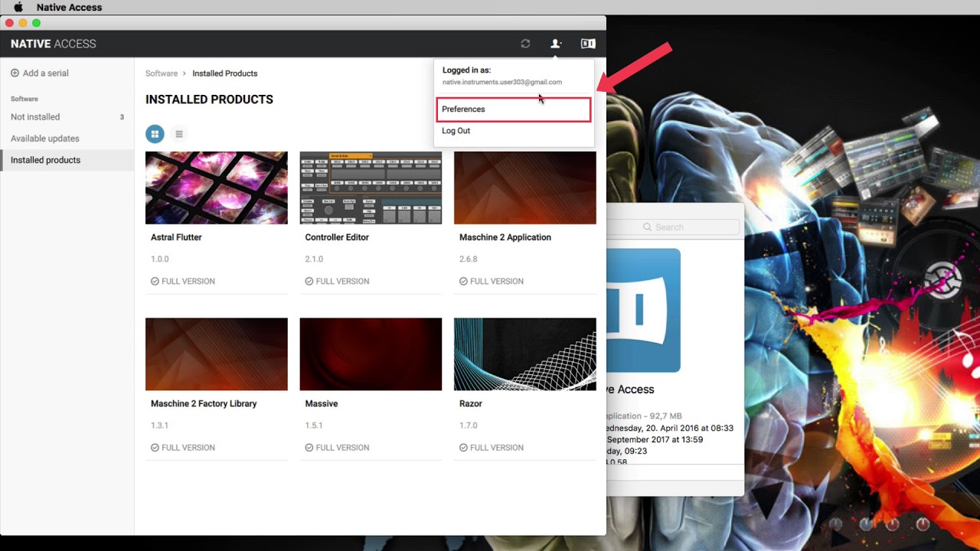Click version 1.5.1 under Massive
This screenshot has width=980, height=551.
314,425
